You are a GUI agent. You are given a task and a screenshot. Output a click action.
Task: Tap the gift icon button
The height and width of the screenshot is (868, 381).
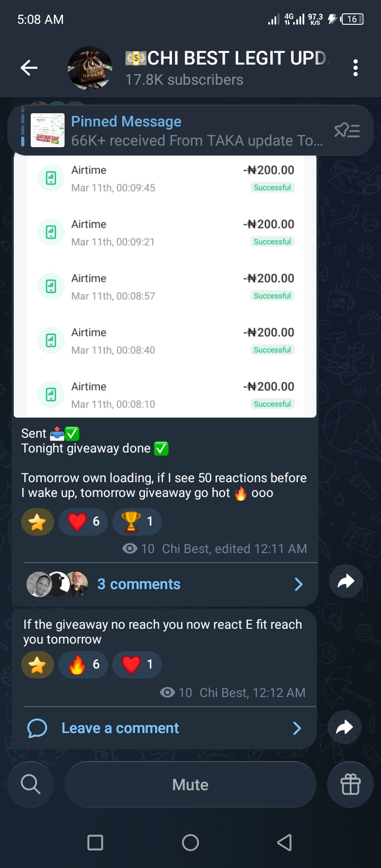coord(350,784)
